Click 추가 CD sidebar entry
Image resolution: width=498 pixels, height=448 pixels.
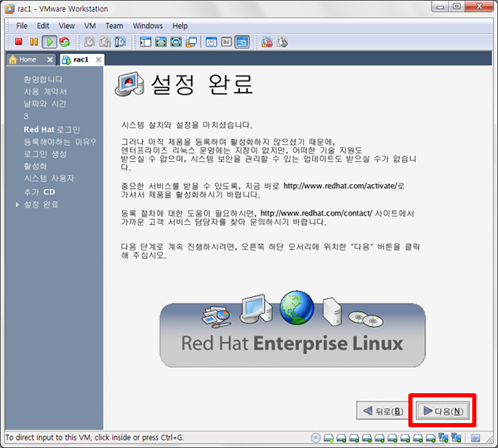[x=40, y=192]
